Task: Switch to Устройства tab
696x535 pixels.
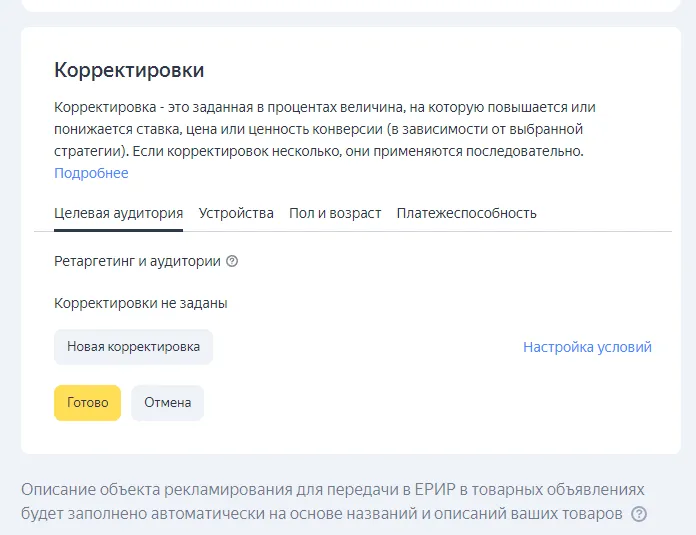Action: click(x=236, y=214)
